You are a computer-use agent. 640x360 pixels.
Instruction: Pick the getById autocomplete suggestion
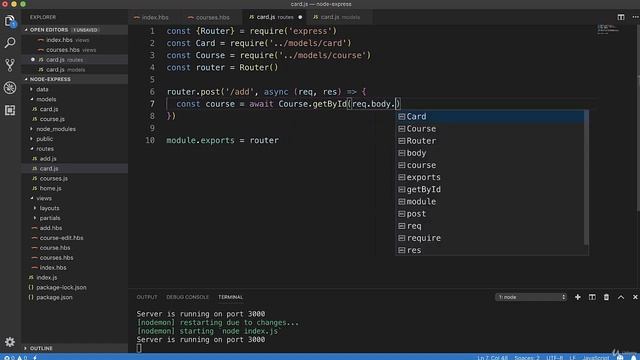pyautogui.click(x=490, y=189)
